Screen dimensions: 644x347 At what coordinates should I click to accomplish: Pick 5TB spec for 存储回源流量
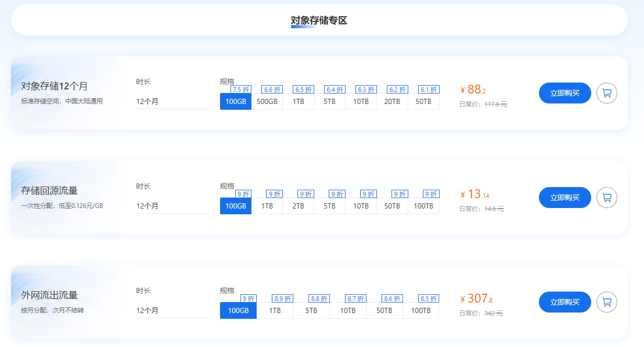pyautogui.click(x=330, y=206)
